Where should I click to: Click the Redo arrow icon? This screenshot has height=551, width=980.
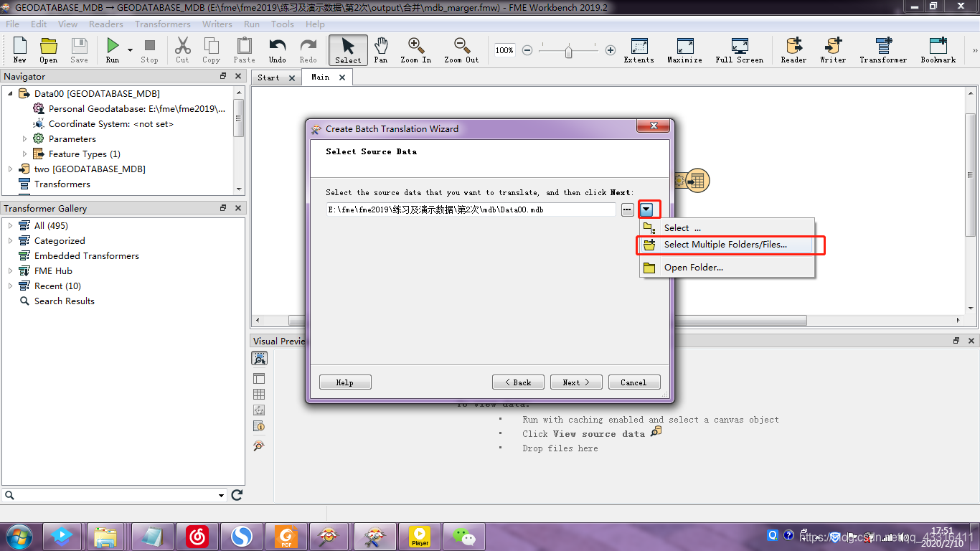tap(308, 50)
